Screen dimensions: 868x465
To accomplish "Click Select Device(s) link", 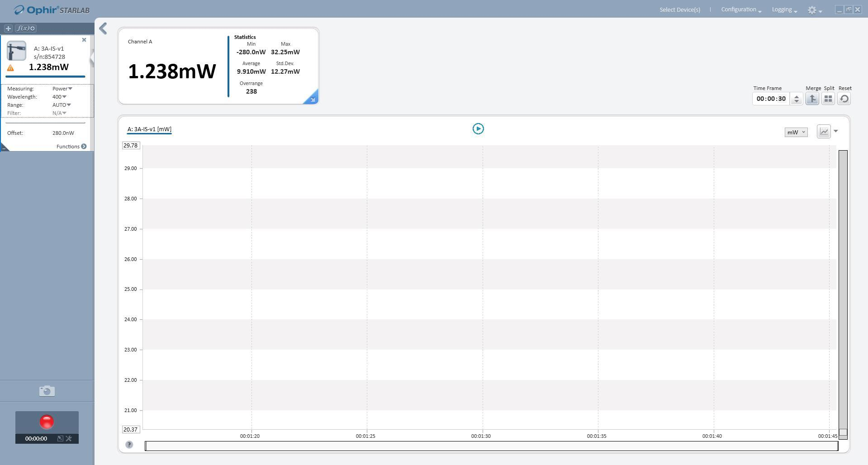I will 679,9.
